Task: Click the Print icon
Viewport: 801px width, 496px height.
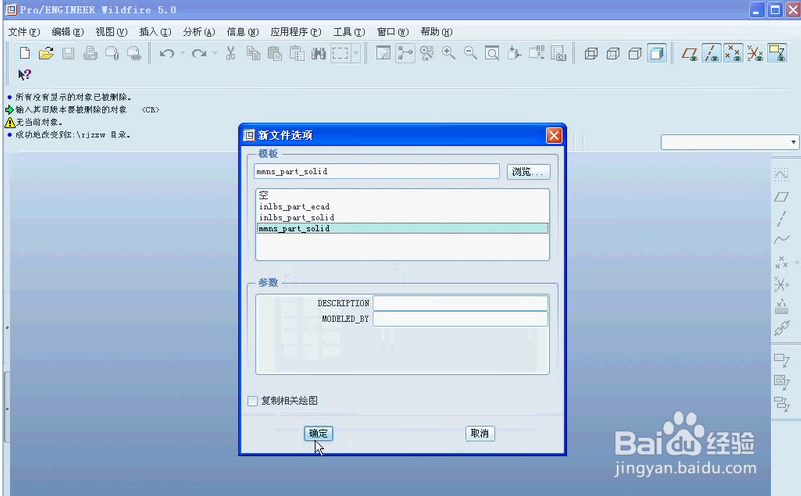Action: 90,53
